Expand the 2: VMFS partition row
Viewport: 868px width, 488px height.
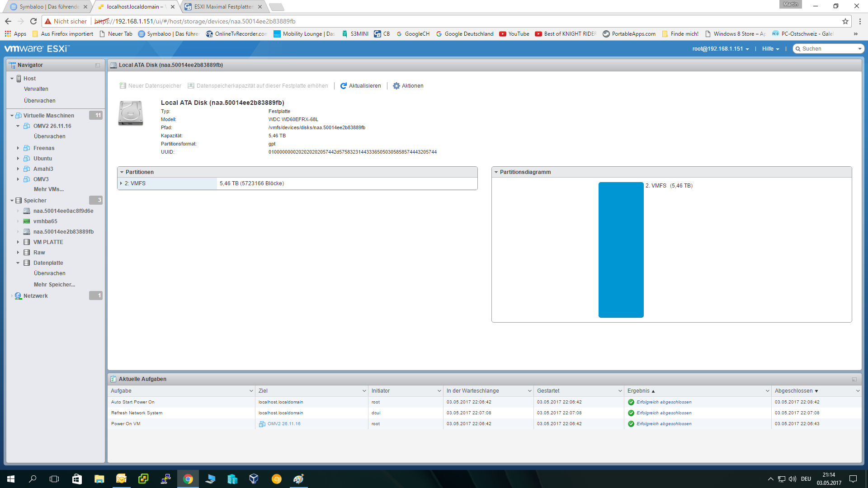[121, 183]
